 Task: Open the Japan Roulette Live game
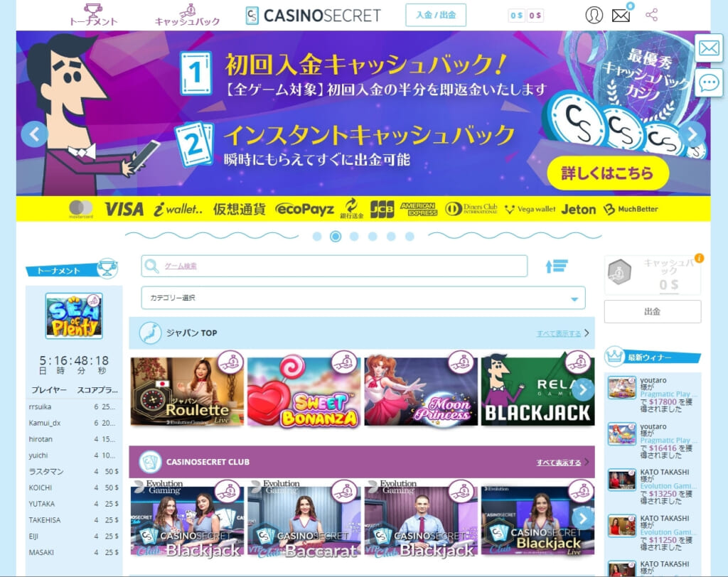click(x=187, y=392)
